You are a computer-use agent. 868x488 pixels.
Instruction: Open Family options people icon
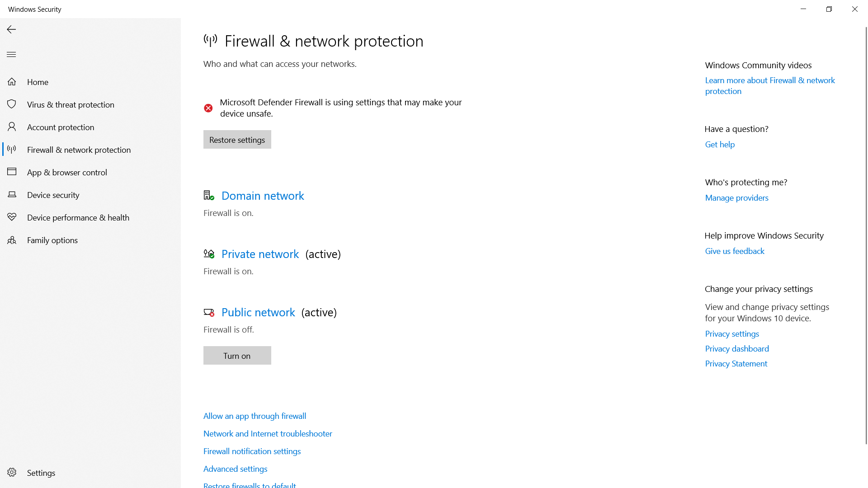[12, 240]
